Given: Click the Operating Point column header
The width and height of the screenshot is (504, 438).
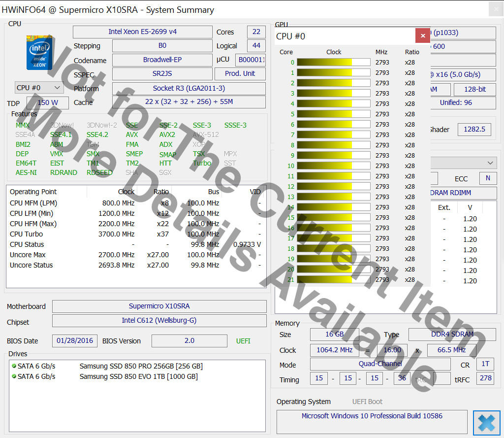Looking at the screenshot, I should (x=33, y=192).
